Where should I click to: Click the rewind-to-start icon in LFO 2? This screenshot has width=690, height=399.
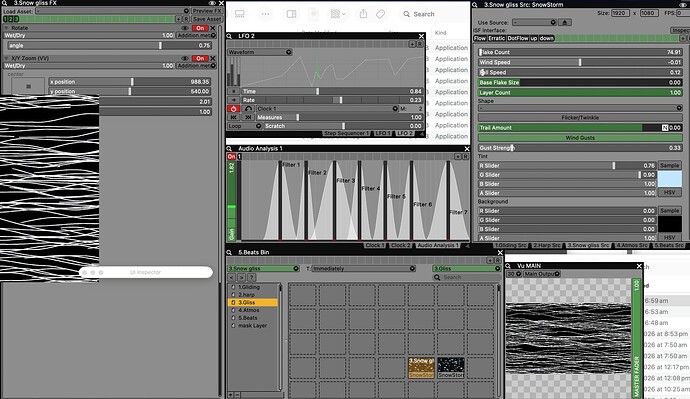point(234,117)
